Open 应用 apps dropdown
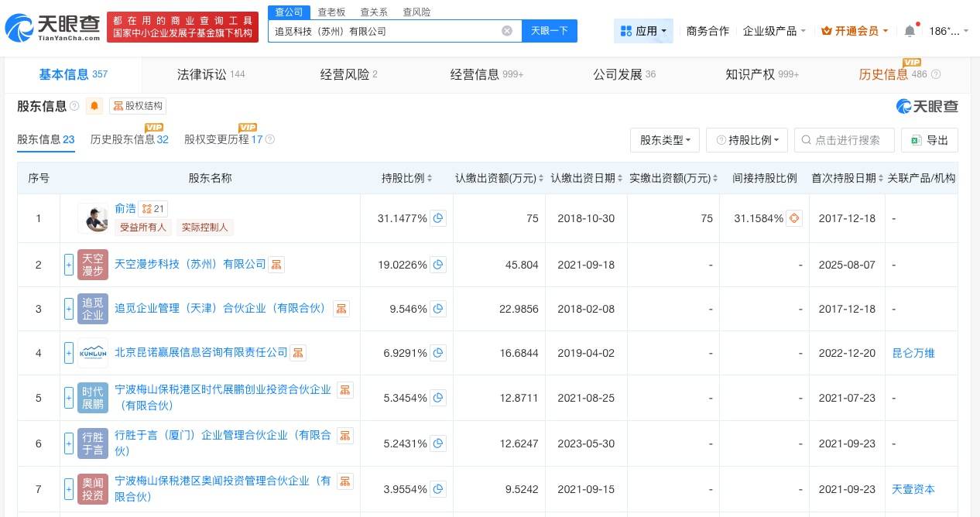This screenshot has height=517, width=980. (x=643, y=31)
